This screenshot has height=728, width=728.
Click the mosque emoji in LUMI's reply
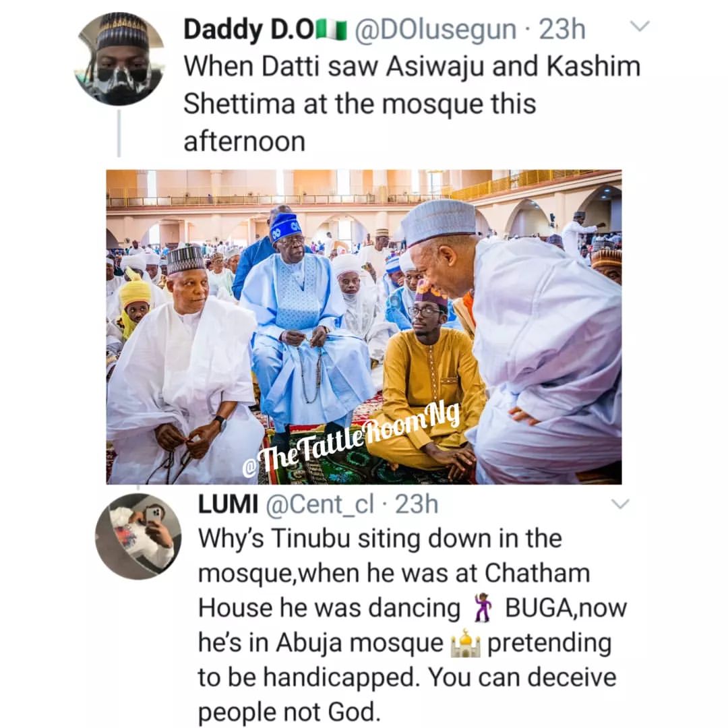point(466,643)
